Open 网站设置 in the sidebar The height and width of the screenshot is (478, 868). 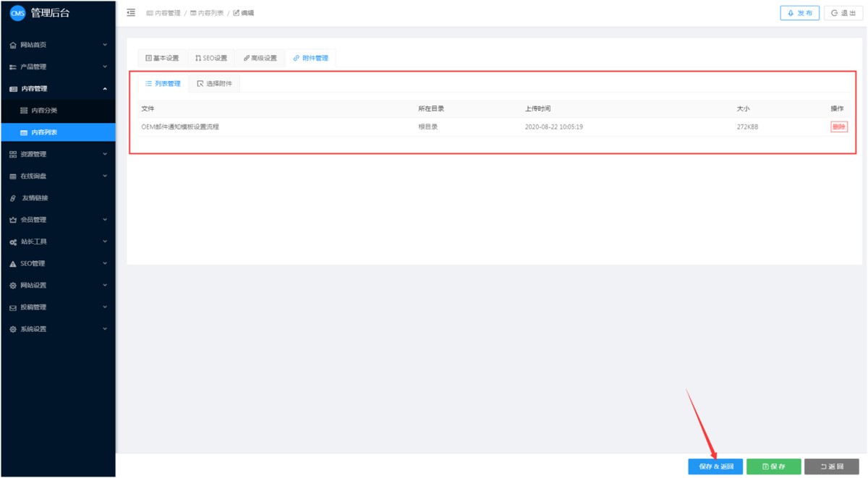pyautogui.click(x=58, y=285)
